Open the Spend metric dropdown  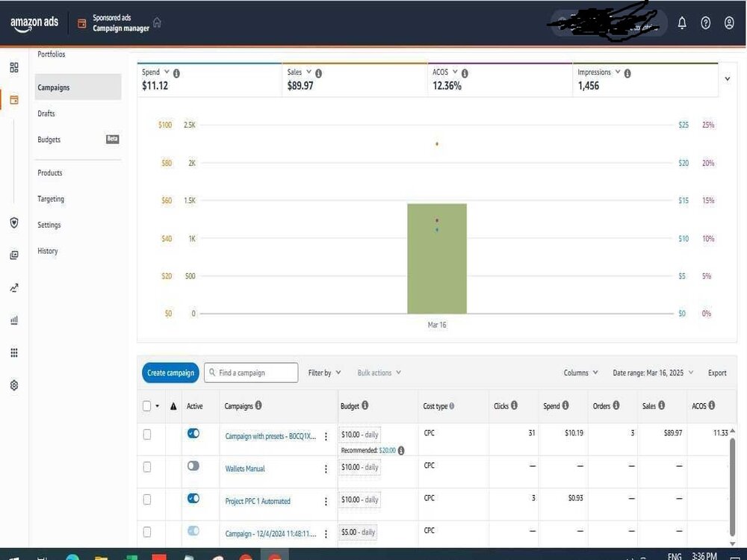tap(167, 72)
